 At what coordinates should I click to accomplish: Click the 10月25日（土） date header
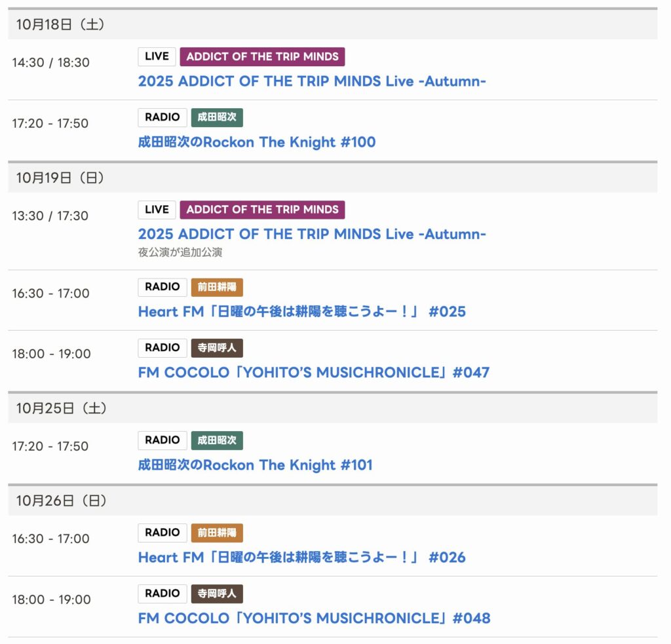62,408
